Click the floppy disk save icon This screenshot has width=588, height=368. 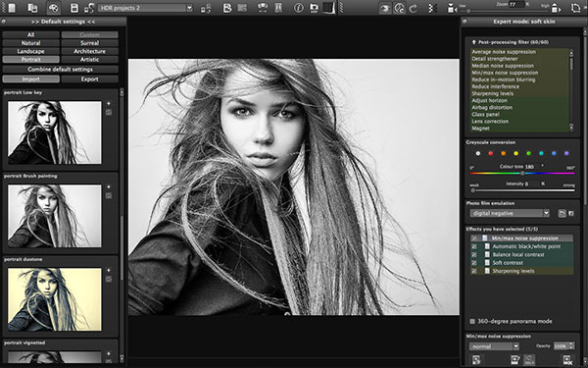point(74,8)
